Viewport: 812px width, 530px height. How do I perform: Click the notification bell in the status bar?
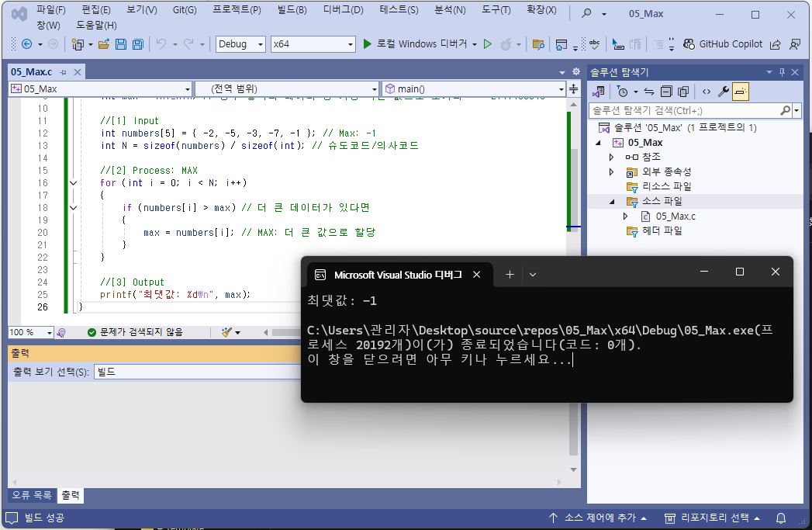pyautogui.click(x=781, y=518)
